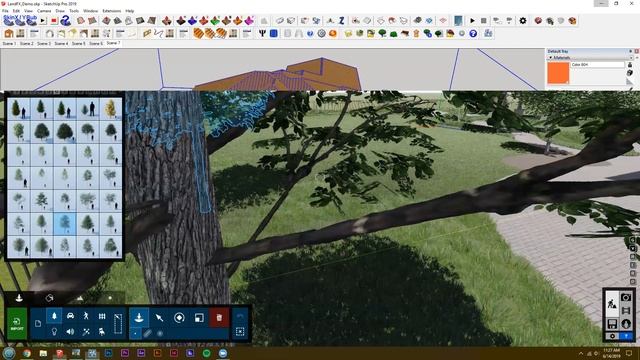Screen dimensions: 640x360
Task: Select the Effects sparkle category icon
Action: coord(86,332)
